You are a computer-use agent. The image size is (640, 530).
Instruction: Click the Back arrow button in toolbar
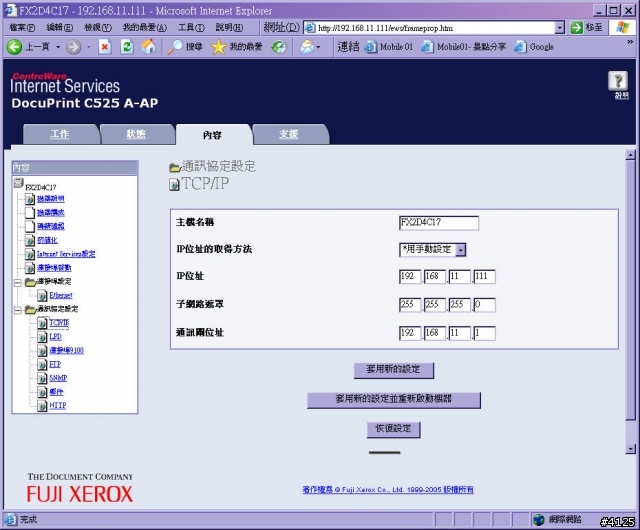14,47
